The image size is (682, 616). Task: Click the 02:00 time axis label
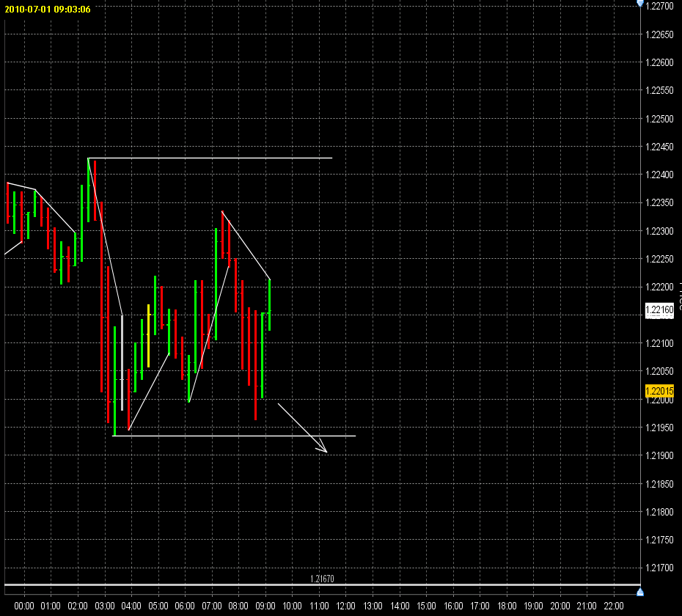click(x=78, y=606)
